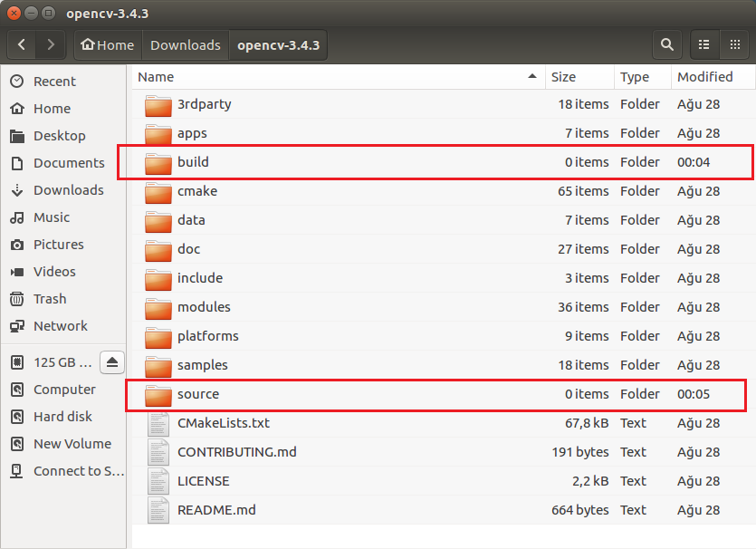Open the Network location in the sidebar
756x549 pixels.
[x=59, y=326]
